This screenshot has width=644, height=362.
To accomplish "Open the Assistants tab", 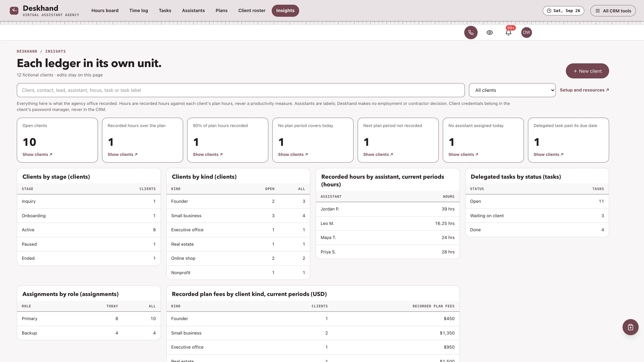I will (193, 11).
